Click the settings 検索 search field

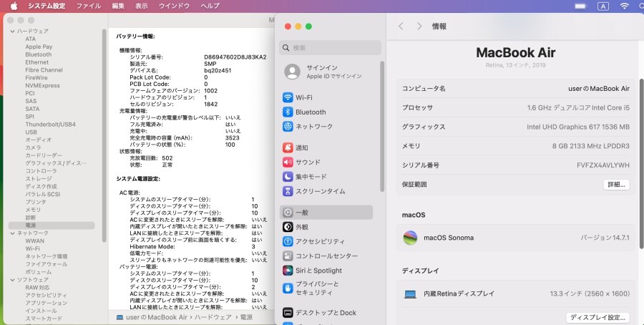click(330, 48)
